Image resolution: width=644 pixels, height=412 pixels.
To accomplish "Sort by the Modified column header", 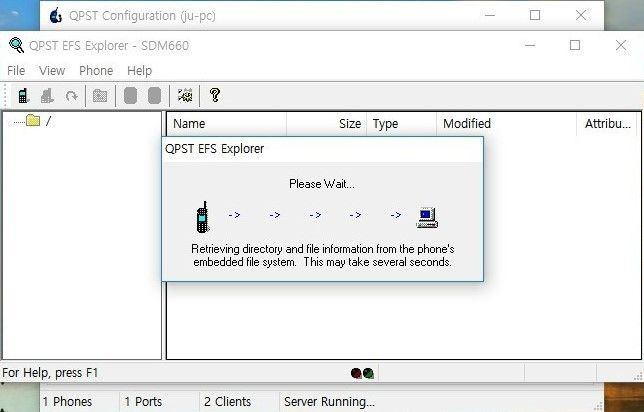I will click(506, 124).
